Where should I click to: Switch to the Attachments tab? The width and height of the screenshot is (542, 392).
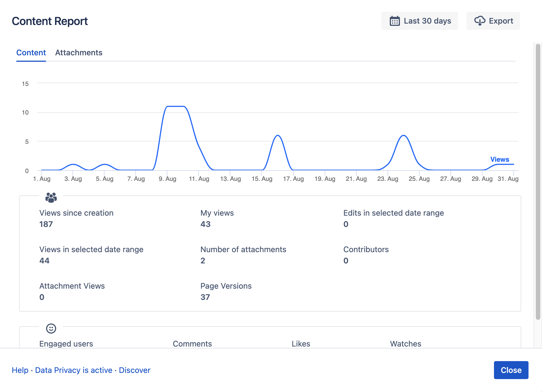[79, 53]
